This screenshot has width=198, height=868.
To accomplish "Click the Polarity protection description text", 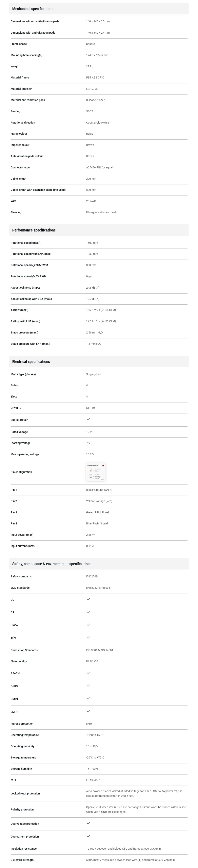I will 136,809.
